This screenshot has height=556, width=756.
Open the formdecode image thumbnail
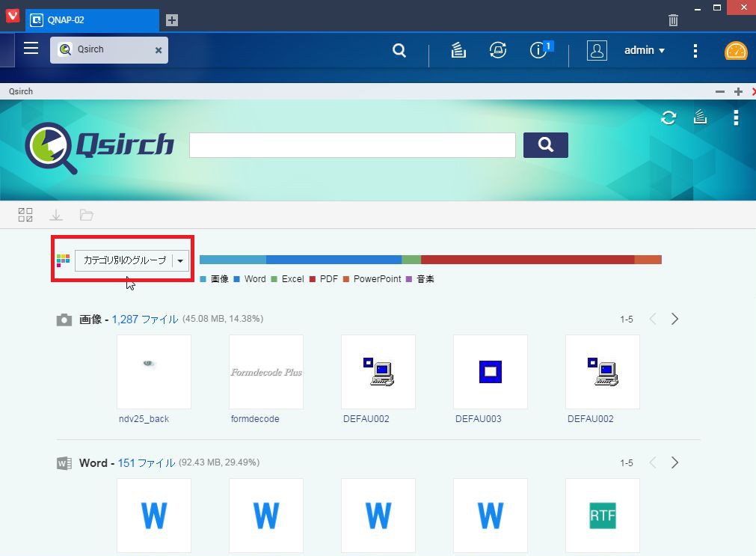266,372
